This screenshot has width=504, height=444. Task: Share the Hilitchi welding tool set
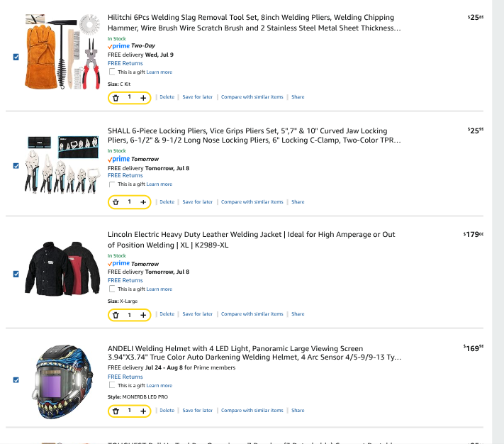(x=298, y=96)
